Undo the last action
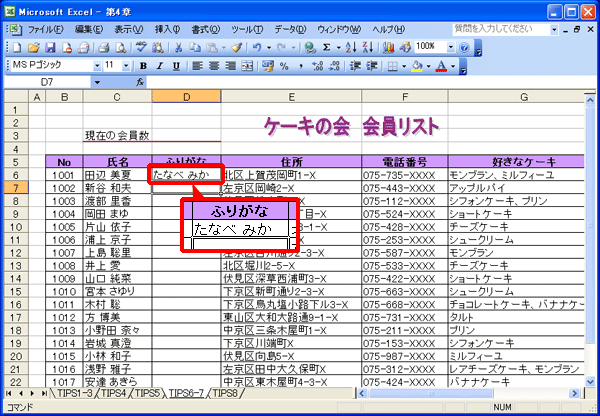The height and width of the screenshot is (416, 600). coord(257,47)
